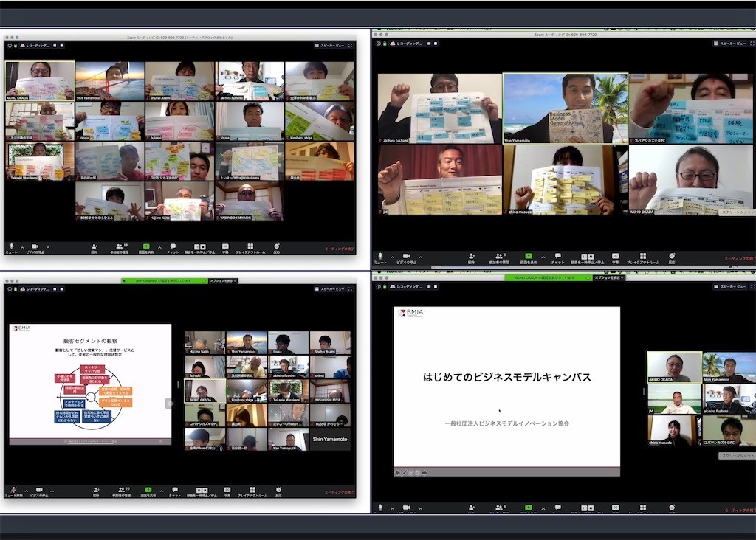The image size is (756, 540).
Task: Click Share Screen in top-right Zoom window
Action: pos(529,258)
